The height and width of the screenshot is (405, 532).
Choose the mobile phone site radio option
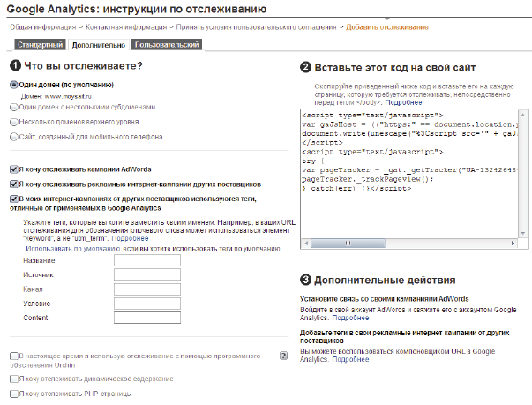13,136
